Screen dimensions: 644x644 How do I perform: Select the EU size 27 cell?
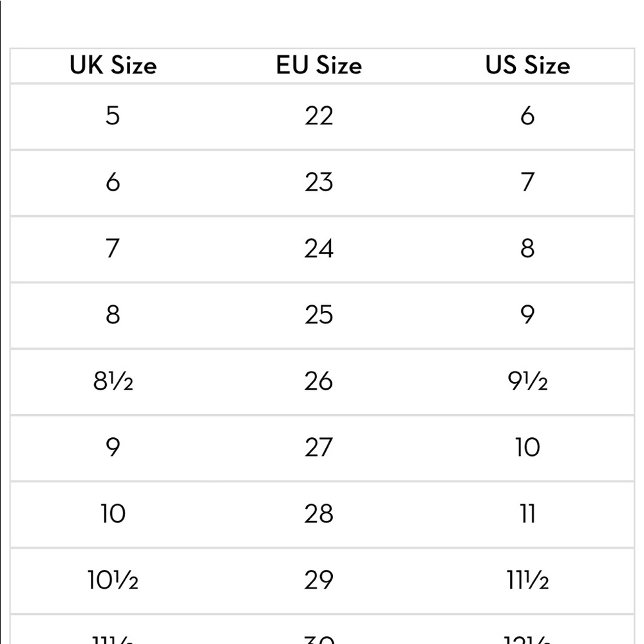tap(319, 448)
